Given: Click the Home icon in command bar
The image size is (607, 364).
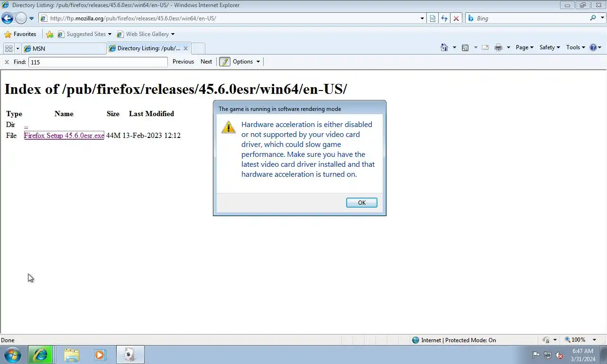Looking at the screenshot, I should click(444, 47).
